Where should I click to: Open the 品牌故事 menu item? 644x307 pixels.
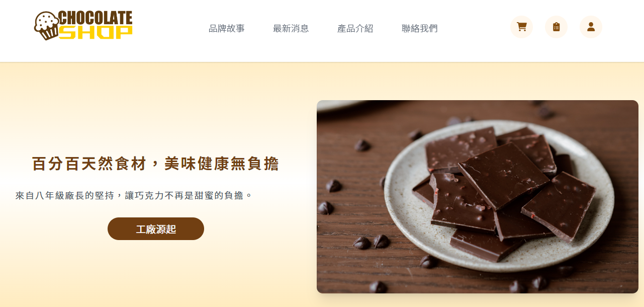(x=227, y=28)
